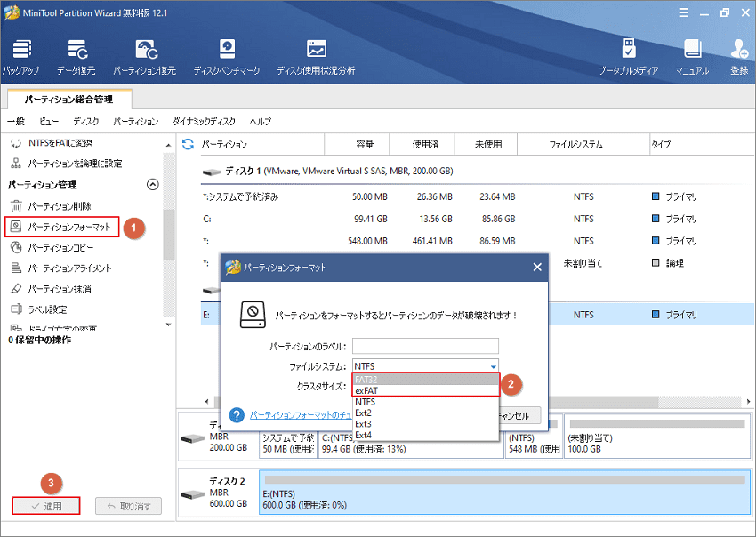The width and height of the screenshot is (756, 537).
Task: Open Partition Recovery (パーティション復元)
Action: point(145,57)
